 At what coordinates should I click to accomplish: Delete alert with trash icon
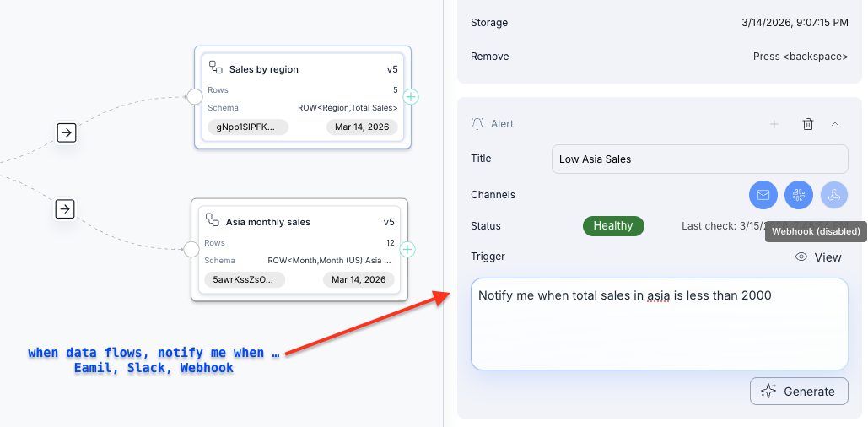click(x=807, y=124)
